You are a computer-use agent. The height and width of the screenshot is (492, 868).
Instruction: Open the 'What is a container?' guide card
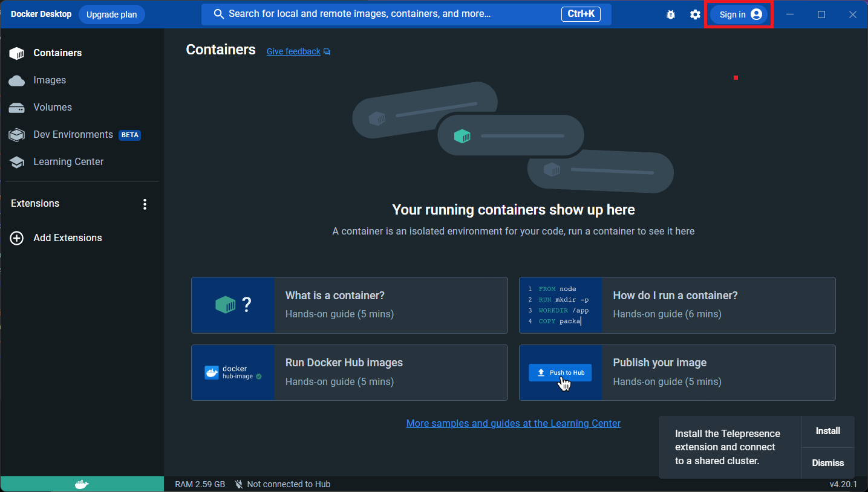[349, 305]
